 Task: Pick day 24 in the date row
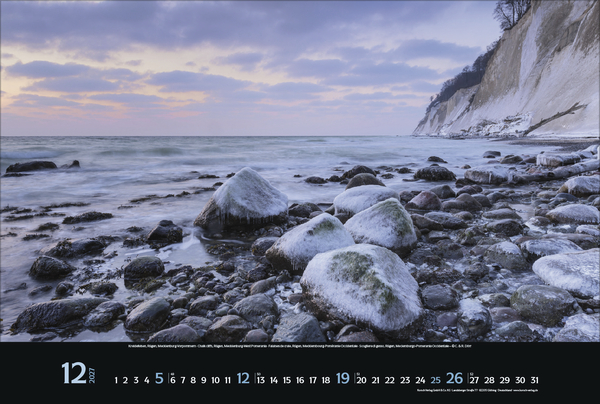click(420, 380)
